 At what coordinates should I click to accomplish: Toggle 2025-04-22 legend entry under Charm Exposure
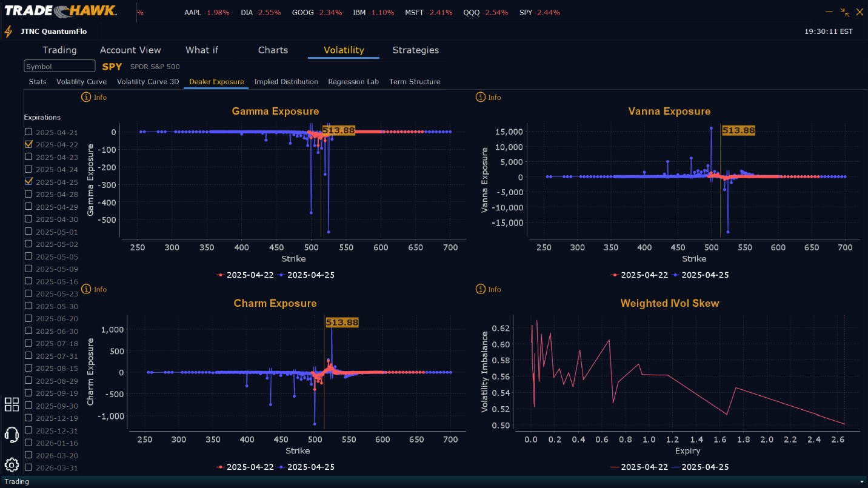tap(244, 467)
